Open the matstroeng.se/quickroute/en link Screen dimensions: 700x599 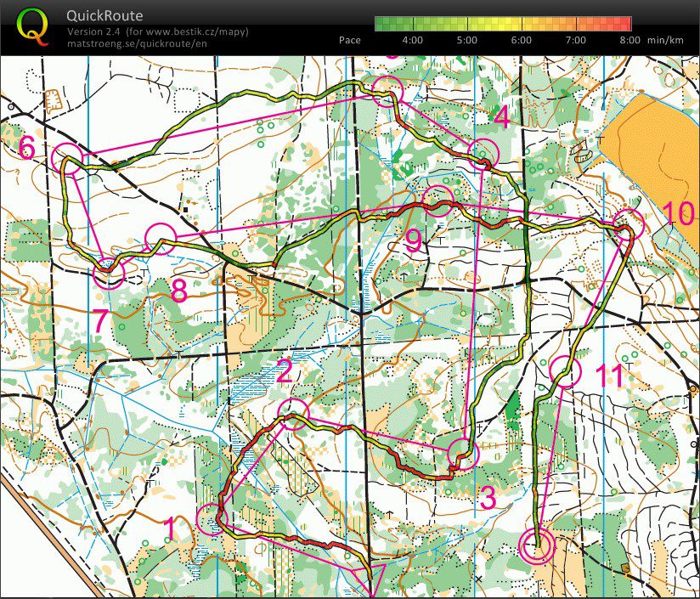tap(137, 43)
